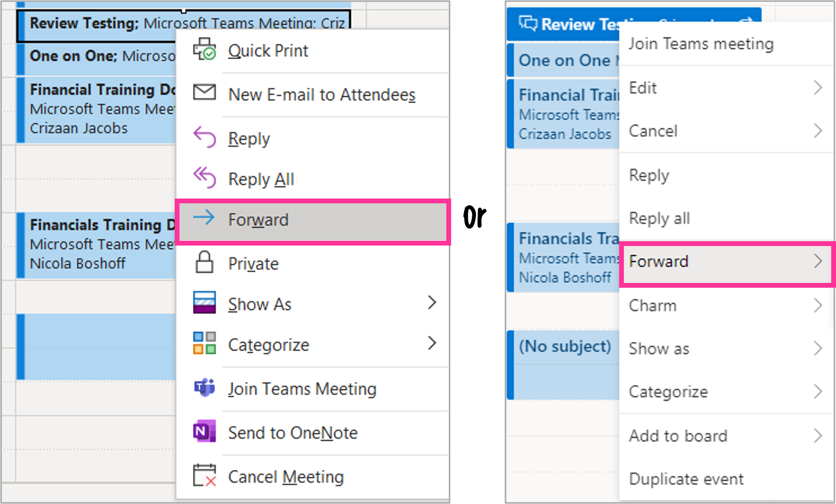The image size is (836, 504).
Task: Click the OneNote icon beside Send to OneNote
Action: tap(204, 431)
